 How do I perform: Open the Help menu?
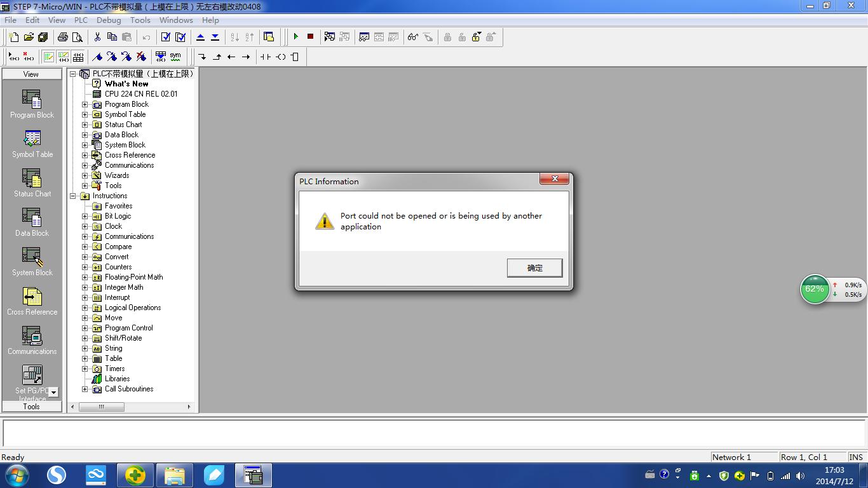pos(210,20)
